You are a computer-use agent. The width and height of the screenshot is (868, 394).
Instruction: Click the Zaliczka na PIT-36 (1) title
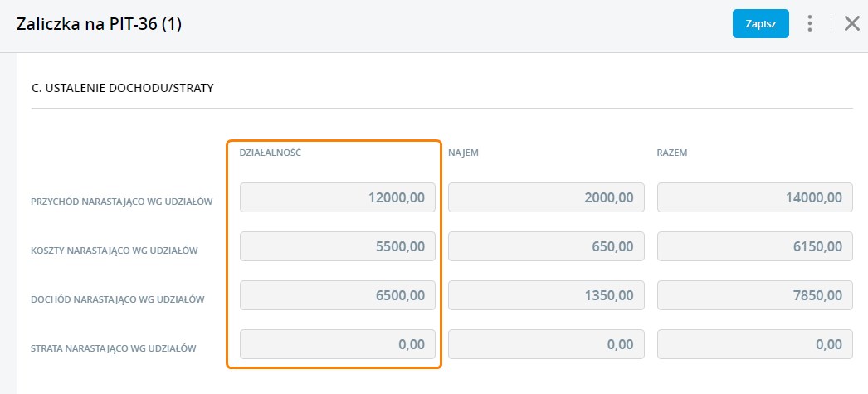tap(99, 25)
